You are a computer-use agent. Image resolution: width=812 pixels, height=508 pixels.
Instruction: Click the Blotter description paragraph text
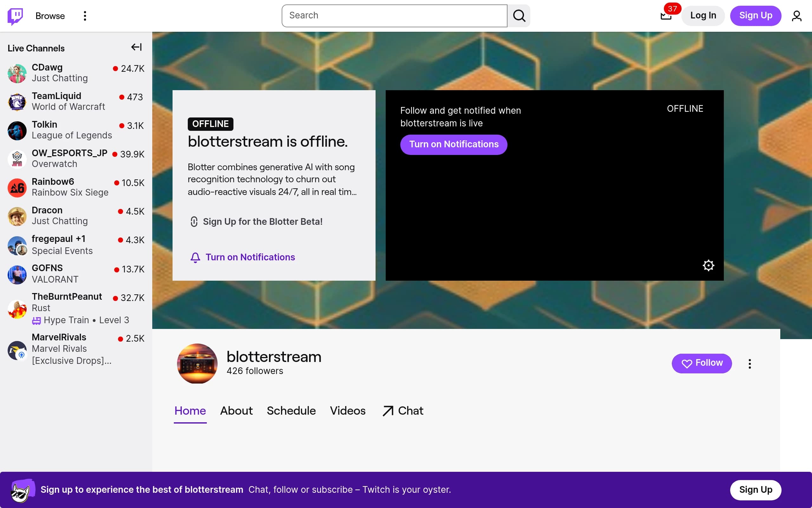click(272, 179)
